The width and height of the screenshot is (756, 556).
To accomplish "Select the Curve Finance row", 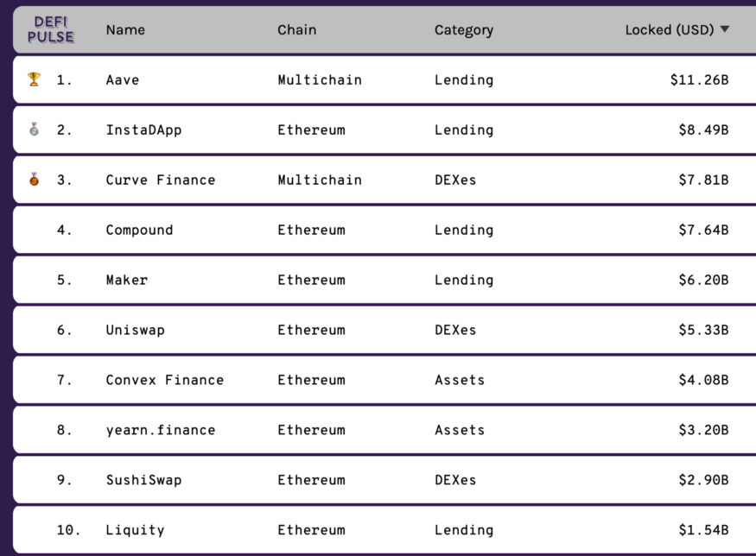I will pos(161,180).
